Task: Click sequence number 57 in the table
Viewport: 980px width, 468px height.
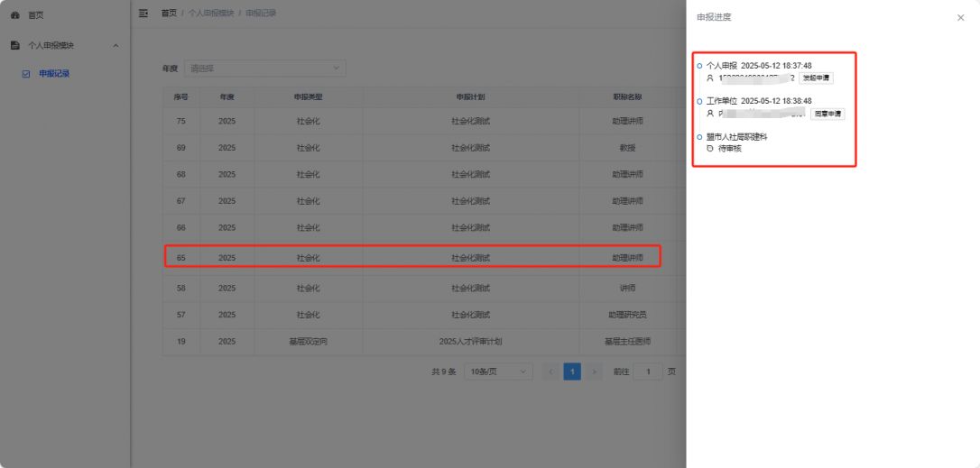Action: click(x=181, y=315)
